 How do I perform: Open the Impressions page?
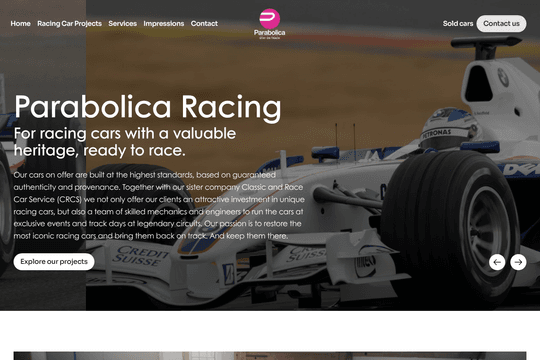[x=164, y=23]
